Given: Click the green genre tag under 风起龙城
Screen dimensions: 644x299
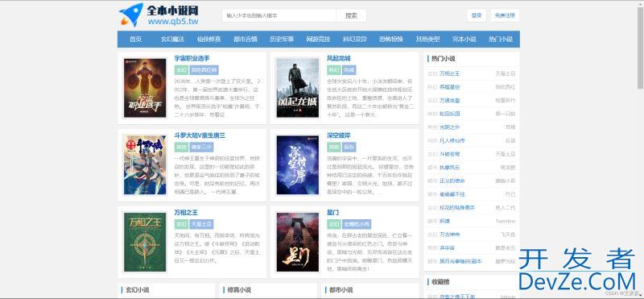Looking at the screenshot, I should point(333,70).
